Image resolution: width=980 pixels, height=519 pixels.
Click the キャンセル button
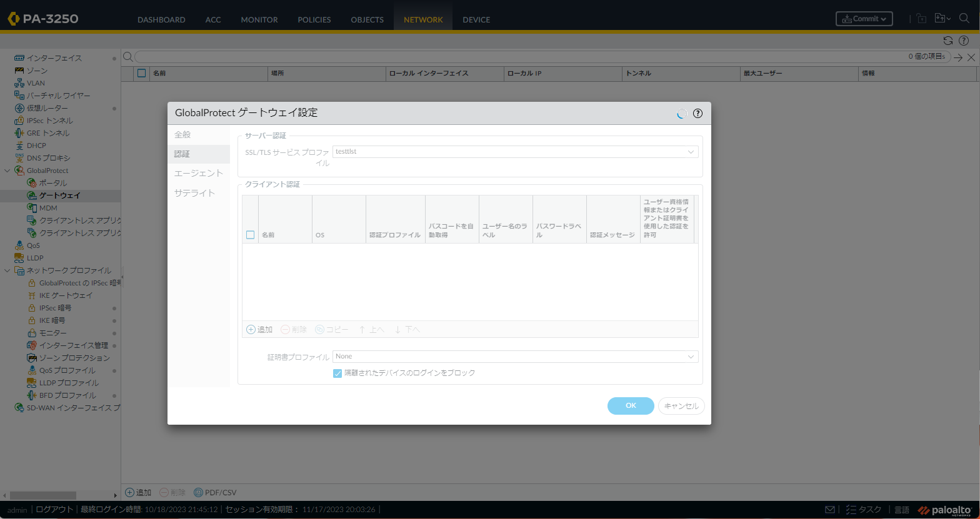pos(681,406)
